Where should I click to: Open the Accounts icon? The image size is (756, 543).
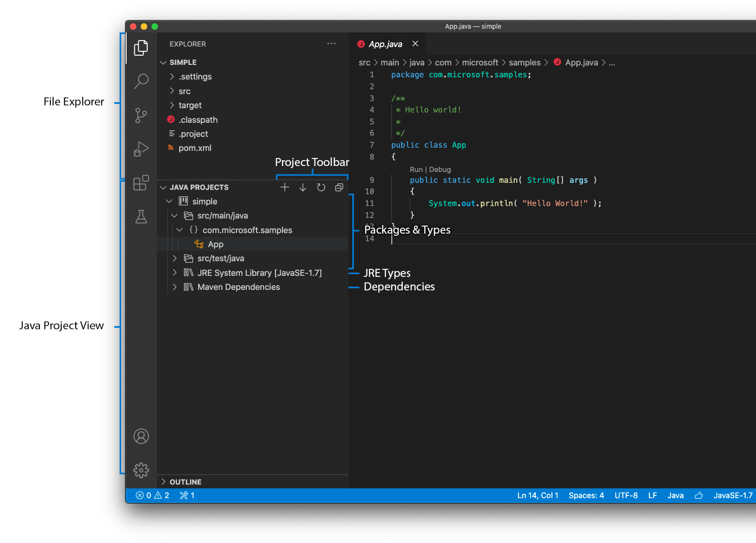click(141, 436)
